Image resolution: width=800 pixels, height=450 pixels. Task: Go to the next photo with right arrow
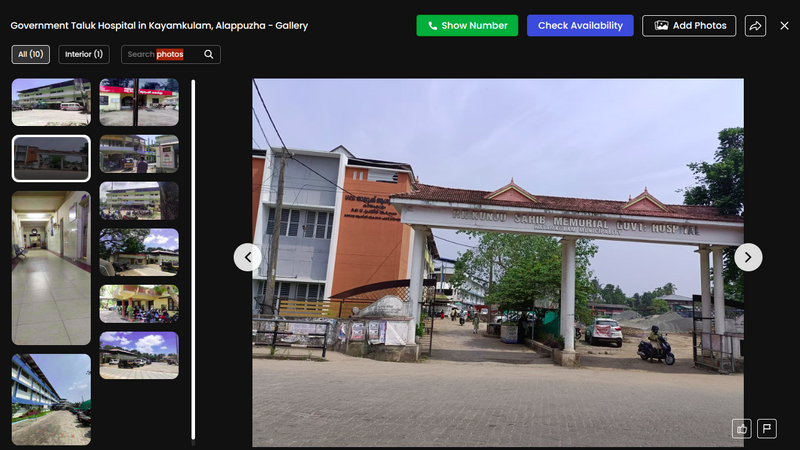click(748, 257)
